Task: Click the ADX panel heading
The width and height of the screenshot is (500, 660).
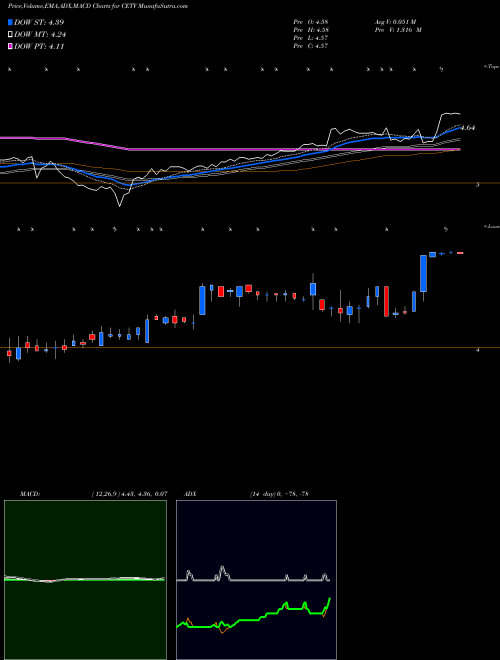Action: click(x=190, y=494)
